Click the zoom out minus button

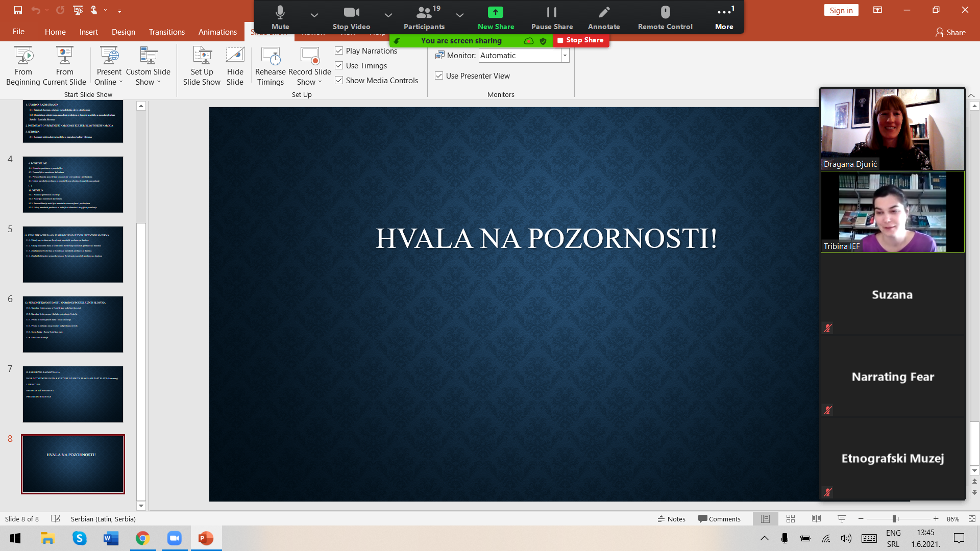[x=861, y=519]
